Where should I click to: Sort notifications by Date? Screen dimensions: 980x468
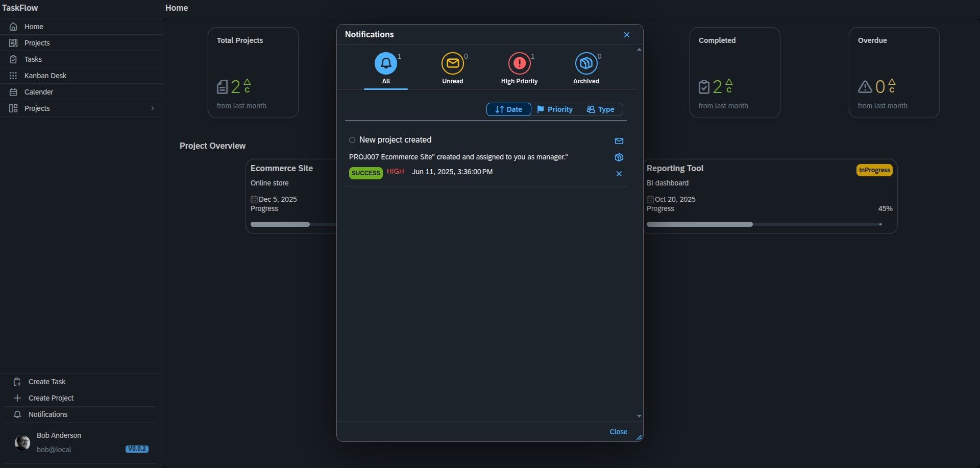click(508, 109)
